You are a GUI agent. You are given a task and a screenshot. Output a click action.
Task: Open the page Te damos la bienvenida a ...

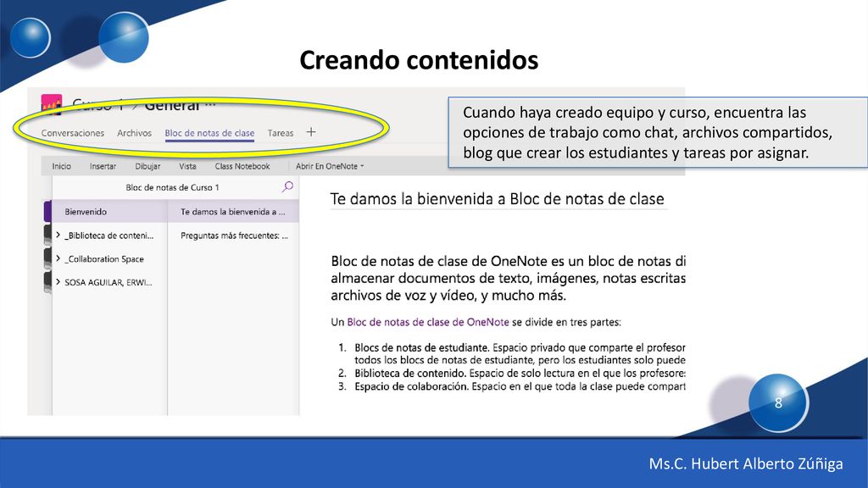233,211
